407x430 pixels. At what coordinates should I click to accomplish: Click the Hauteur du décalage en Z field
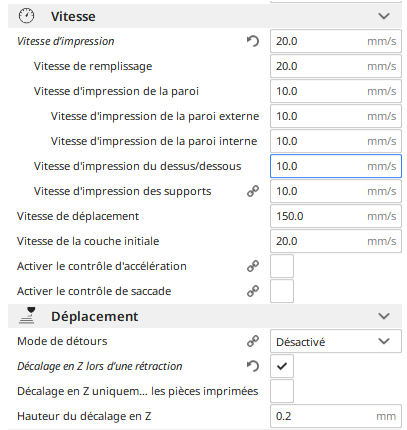[x=336, y=416]
